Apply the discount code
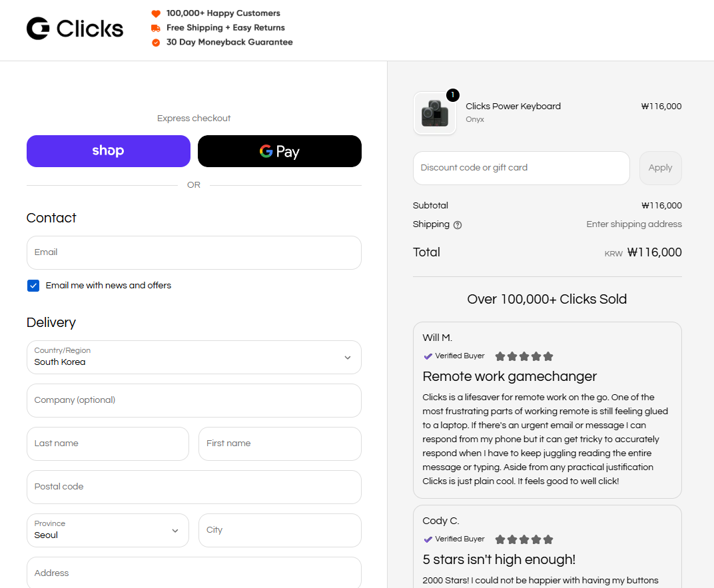714x588 pixels. [x=660, y=168]
